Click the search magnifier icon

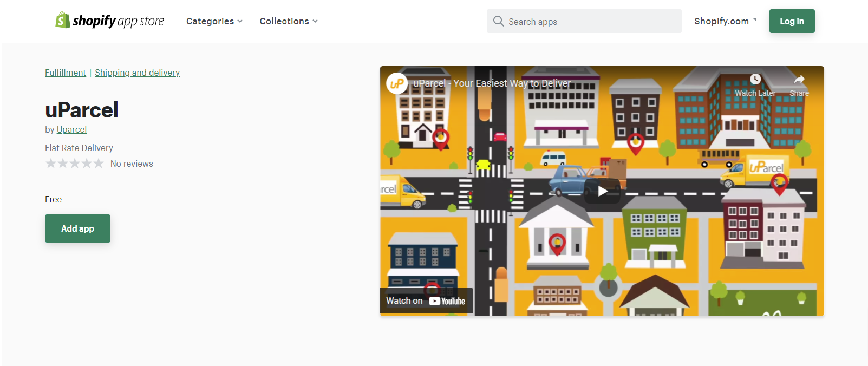pos(498,21)
